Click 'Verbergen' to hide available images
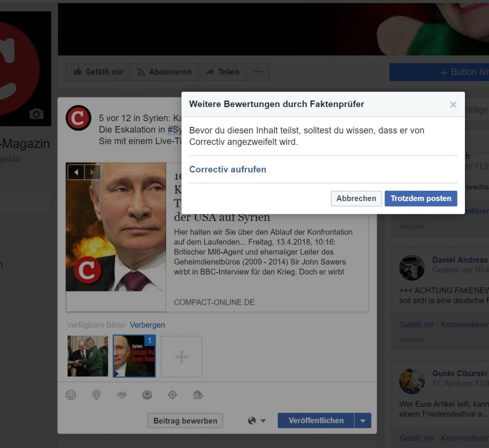The image size is (489, 448). [x=147, y=325]
